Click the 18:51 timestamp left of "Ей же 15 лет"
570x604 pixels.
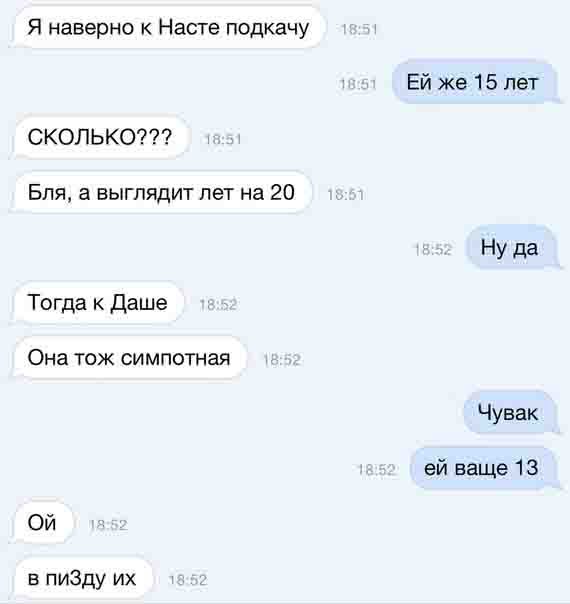coord(358,84)
